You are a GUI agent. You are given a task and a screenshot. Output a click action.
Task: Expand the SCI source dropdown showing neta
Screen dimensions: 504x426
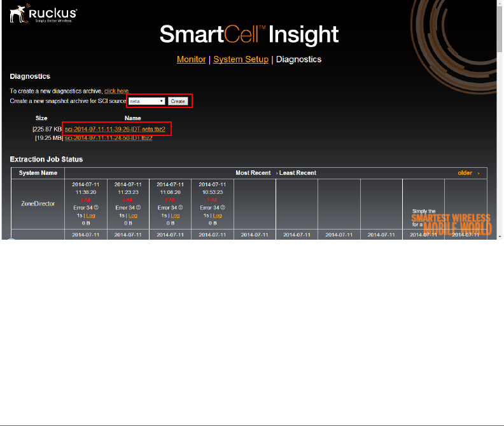point(146,101)
